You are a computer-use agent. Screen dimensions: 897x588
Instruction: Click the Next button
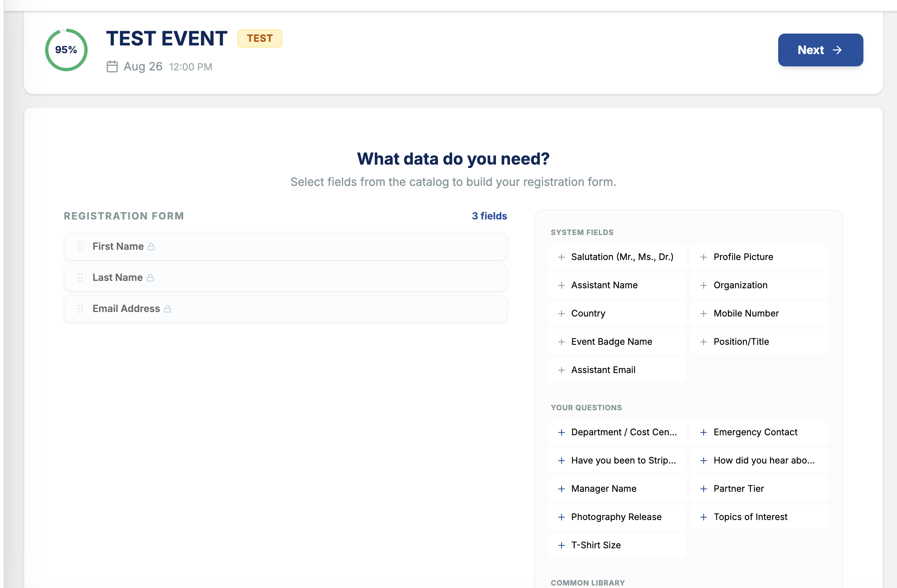[820, 50]
